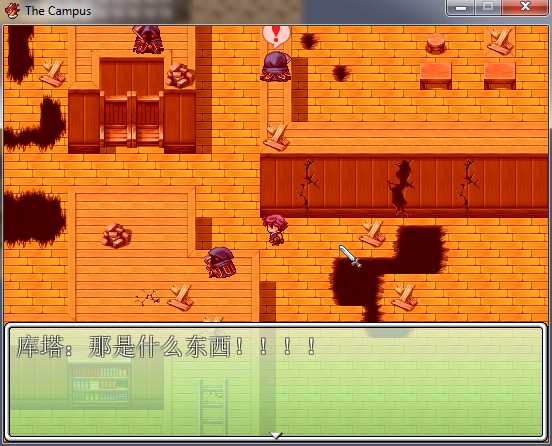Close the The Campus window
552x446 pixels.
pyautogui.click(x=525, y=7)
